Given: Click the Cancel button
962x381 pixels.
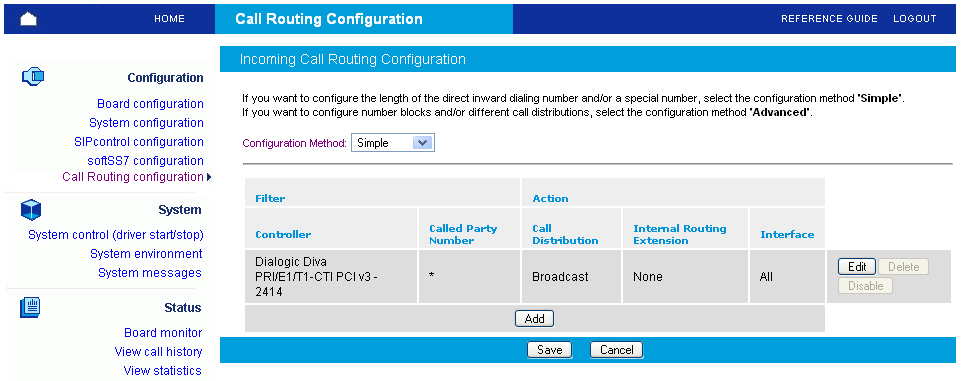Looking at the screenshot, I should 617,350.
